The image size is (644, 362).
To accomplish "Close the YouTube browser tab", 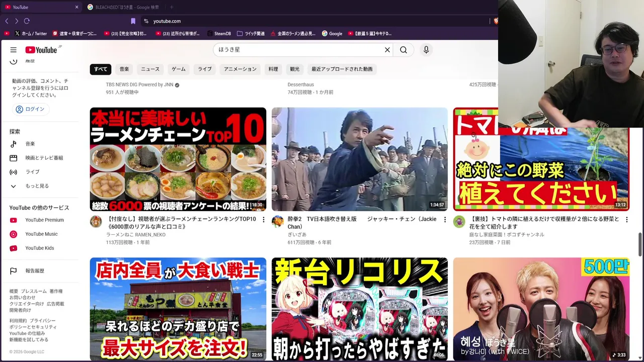I will (76, 7).
